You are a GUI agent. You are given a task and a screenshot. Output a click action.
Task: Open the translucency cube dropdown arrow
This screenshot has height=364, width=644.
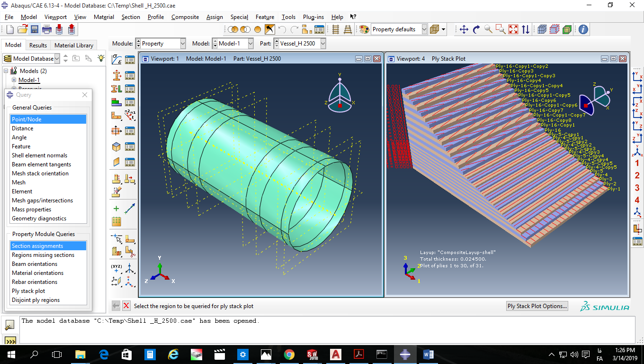coord(444,29)
